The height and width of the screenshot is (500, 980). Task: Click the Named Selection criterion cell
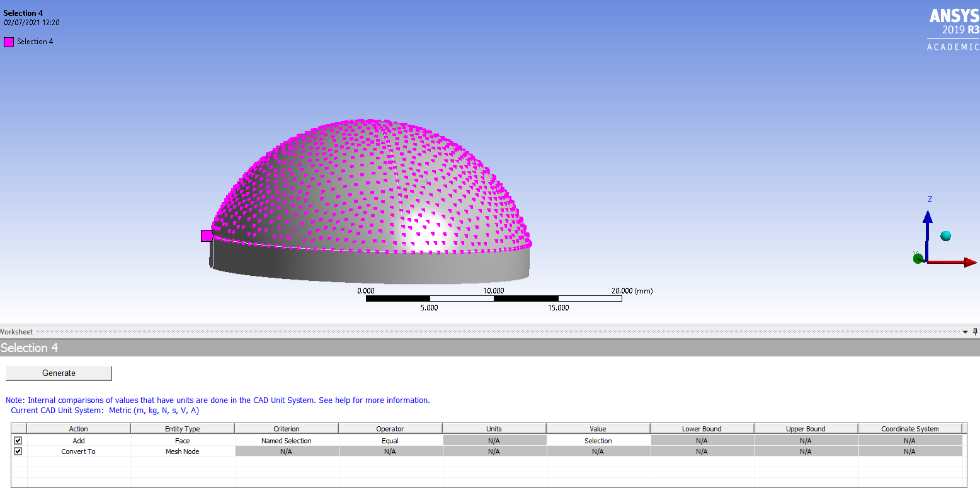287,441
